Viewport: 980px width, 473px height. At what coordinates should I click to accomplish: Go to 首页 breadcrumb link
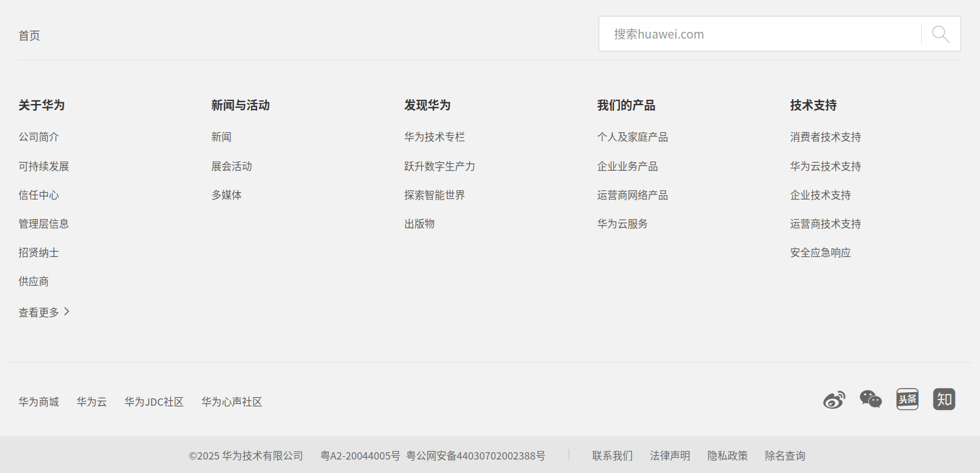(x=29, y=35)
